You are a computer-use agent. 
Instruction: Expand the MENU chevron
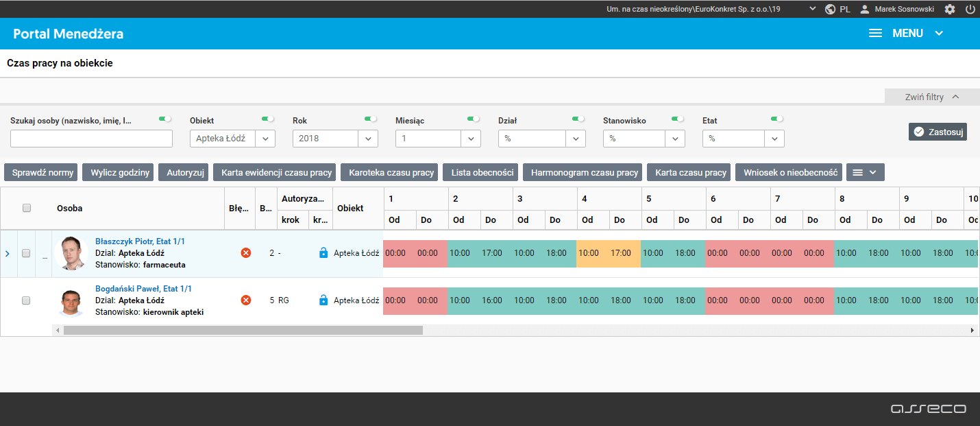(939, 33)
